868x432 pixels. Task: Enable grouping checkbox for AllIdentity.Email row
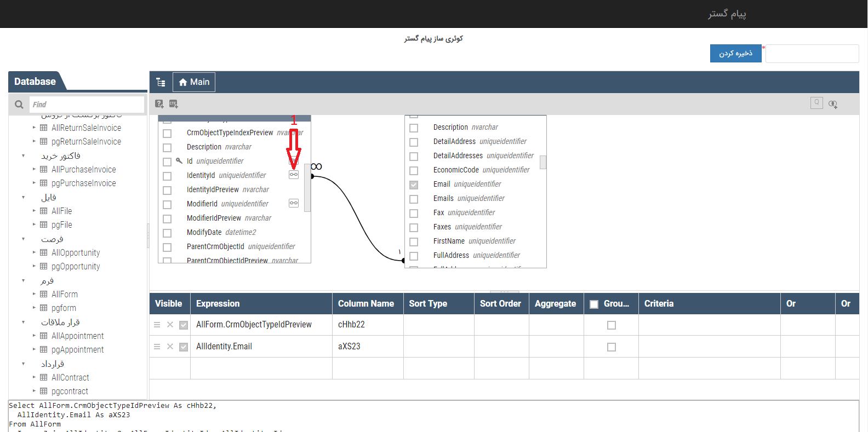pyautogui.click(x=612, y=347)
